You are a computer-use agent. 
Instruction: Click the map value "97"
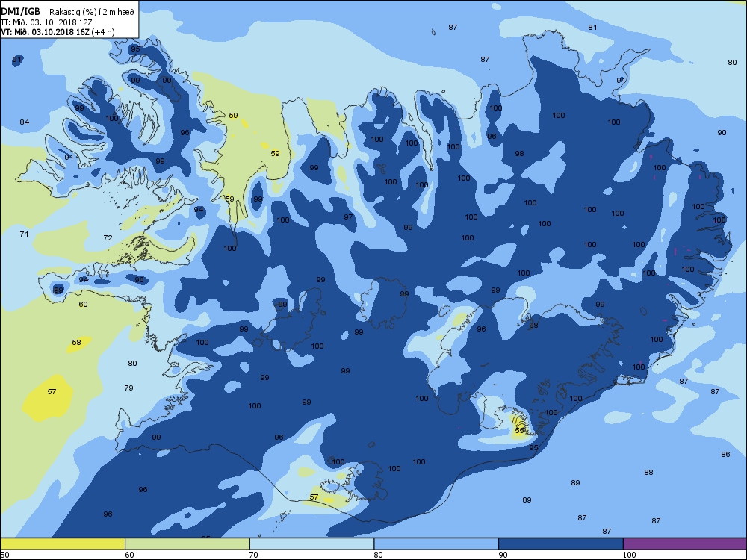pyautogui.click(x=348, y=217)
